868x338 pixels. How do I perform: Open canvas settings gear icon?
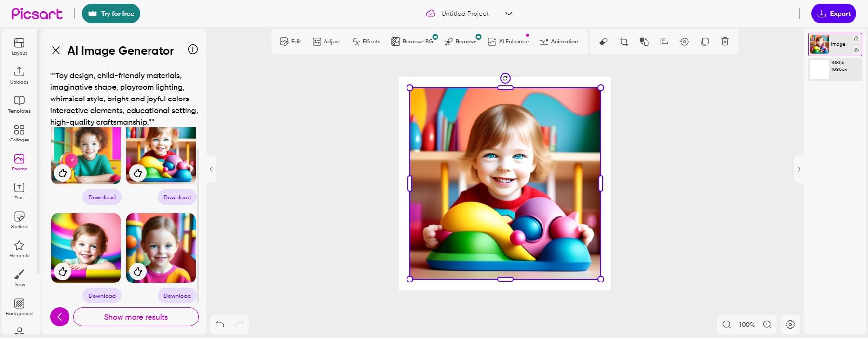click(790, 324)
